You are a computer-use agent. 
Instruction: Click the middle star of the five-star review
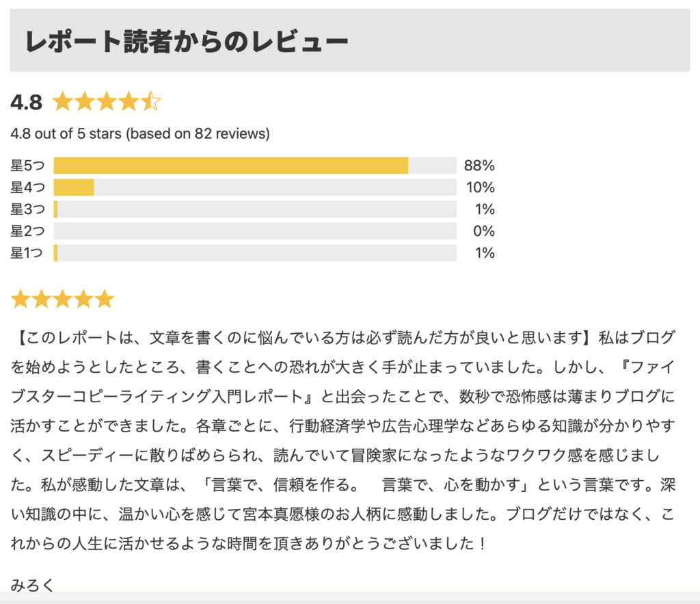click(x=62, y=299)
